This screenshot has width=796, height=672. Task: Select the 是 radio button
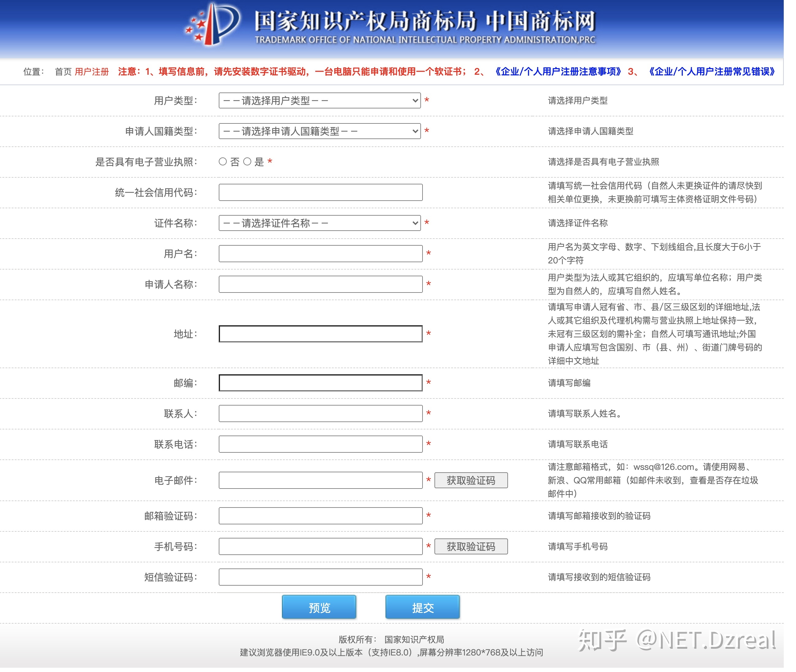(x=247, y=162)
